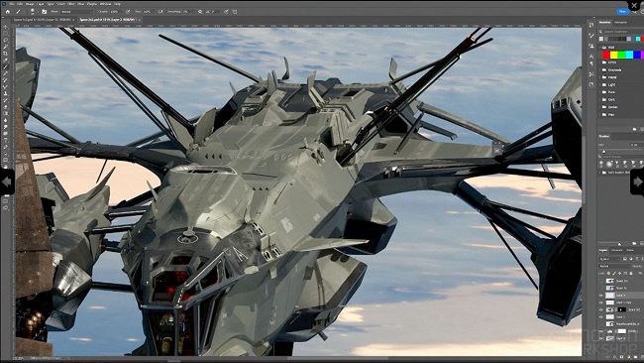Add layer style fx icon
The image size is (644, 363).
click(x=615, y=357)
